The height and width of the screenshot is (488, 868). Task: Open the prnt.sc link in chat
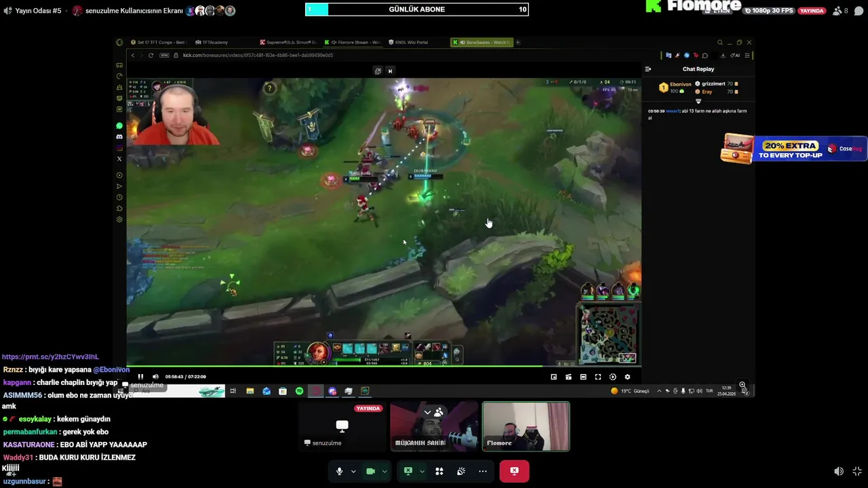[x=50, y=357]
